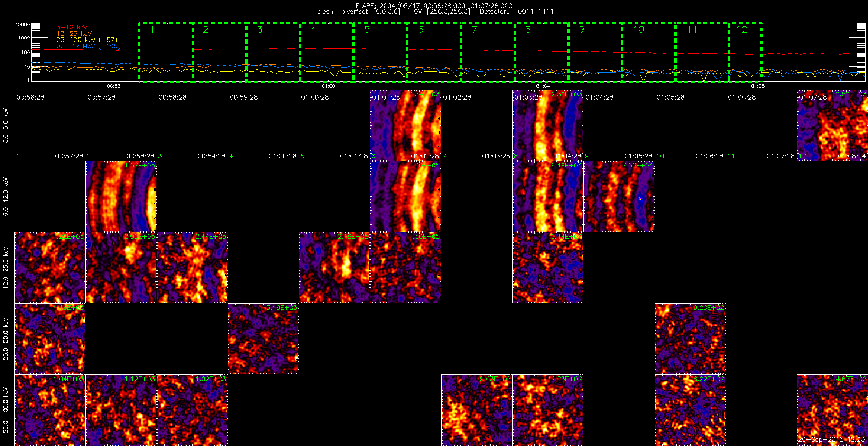Image resolution: width=868 pixels, height=446 pixels.
Task: Click the '6.0-12.0 keV' row label
Action: (6, 196)
